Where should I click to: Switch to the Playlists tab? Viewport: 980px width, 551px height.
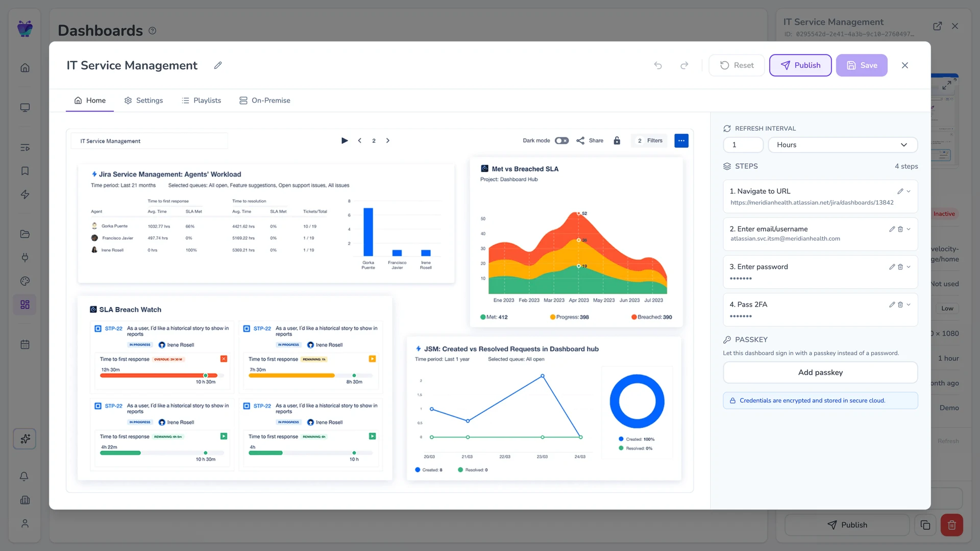tap(201, 101)
